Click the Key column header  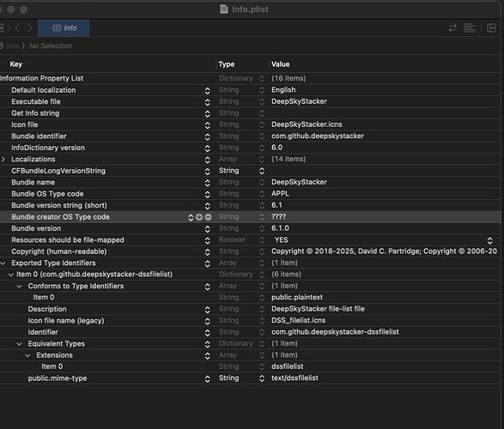pyautogui.click(x=16, y=64)
